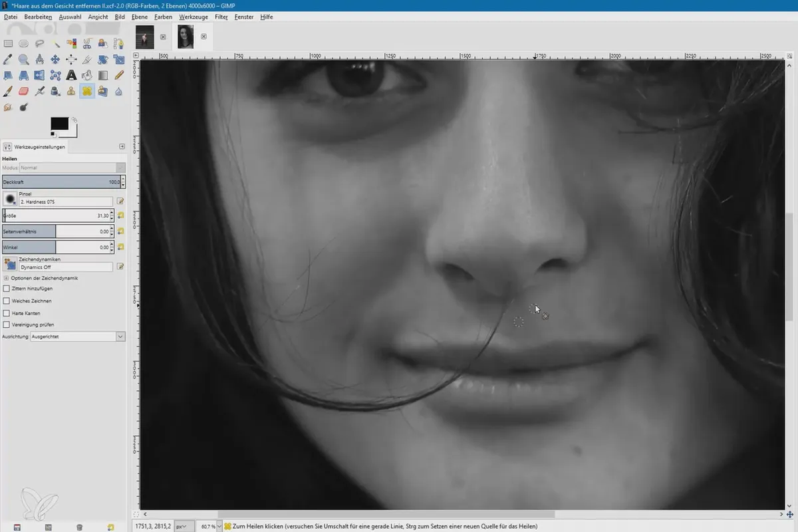The image size is (798, 532).
Task: Open the Werkzeuge menu
Action: 194,17
